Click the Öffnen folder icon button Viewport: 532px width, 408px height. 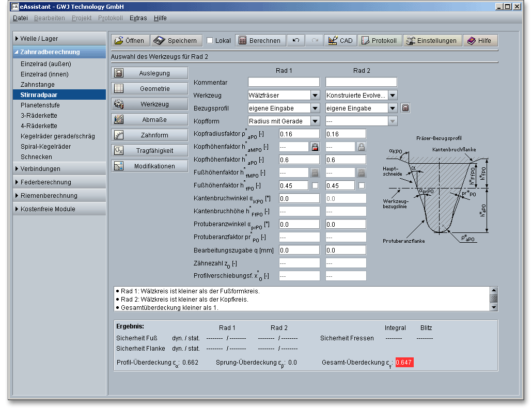point(130,41)
